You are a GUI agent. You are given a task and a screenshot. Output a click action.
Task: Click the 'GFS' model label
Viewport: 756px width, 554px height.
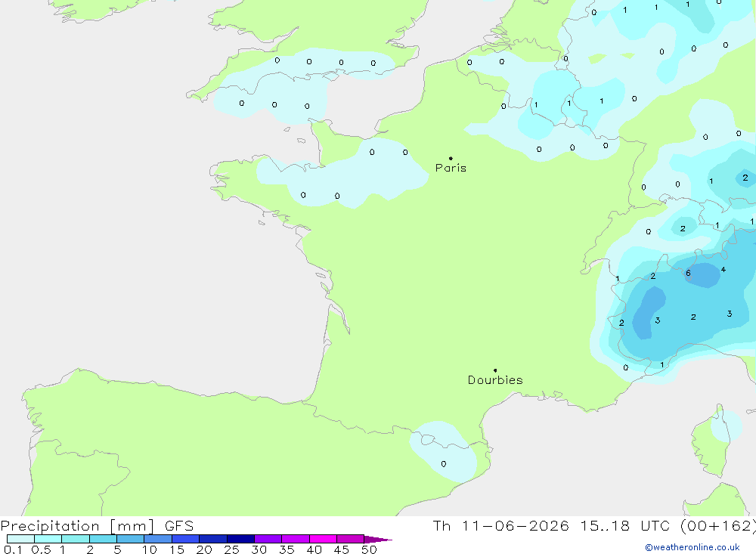(179, 526)
